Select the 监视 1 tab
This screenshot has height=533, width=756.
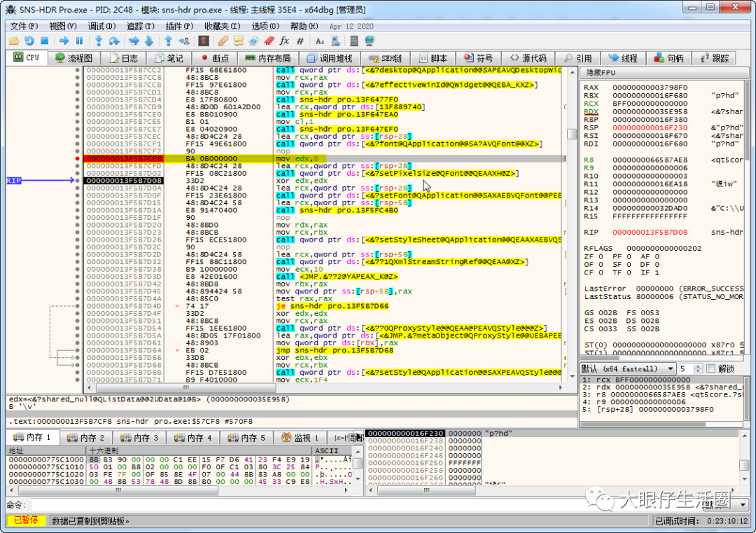point(300,438)
